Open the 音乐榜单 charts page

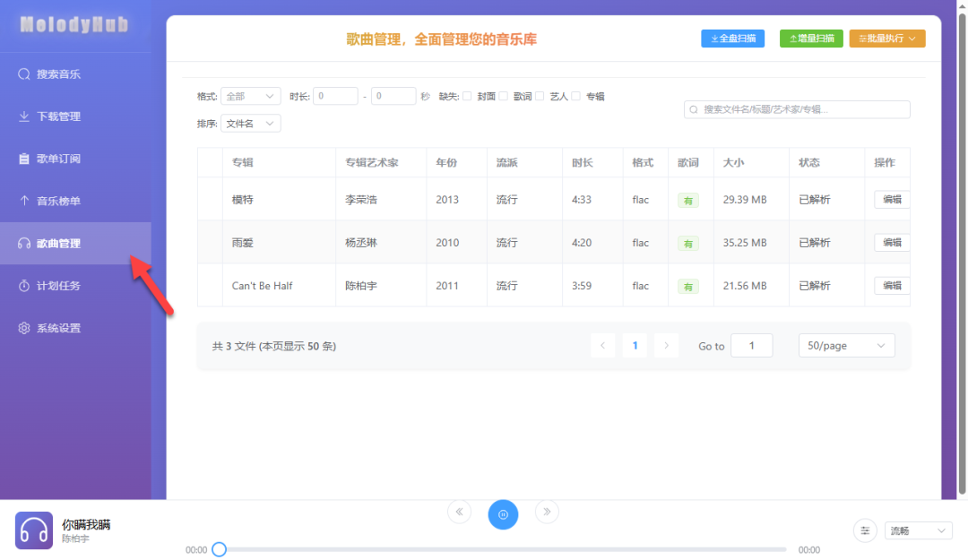pyautogui.click(x=58, y=202)
